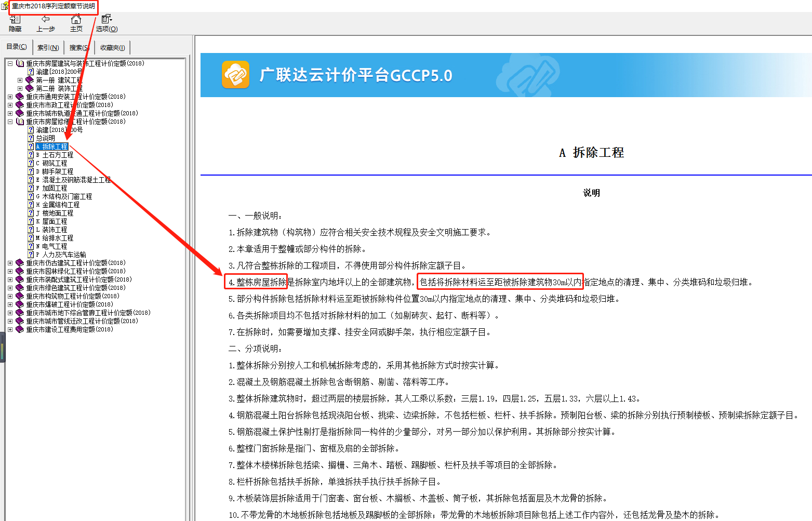
Task: Expand 重庆市通用安装工程计价定额(2018) node
Action: pos(10,97)
